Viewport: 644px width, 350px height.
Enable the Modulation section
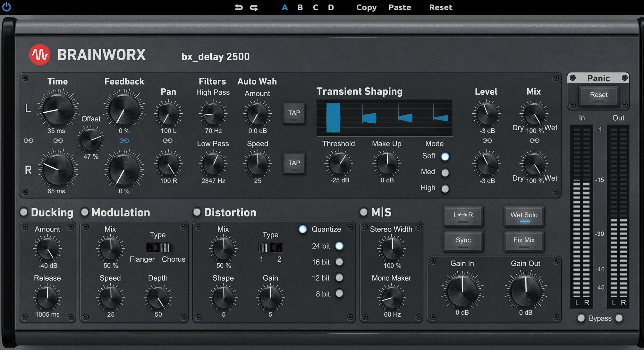pos(85,212)
